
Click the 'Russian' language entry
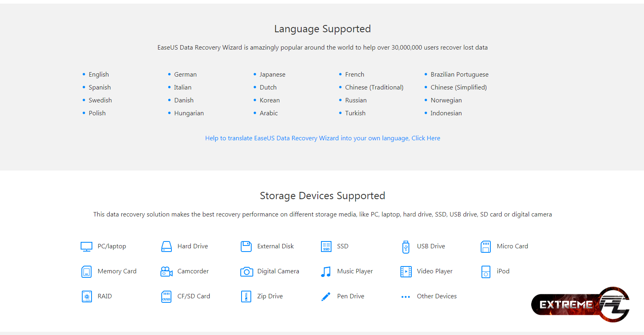click(x=356, y=100)
